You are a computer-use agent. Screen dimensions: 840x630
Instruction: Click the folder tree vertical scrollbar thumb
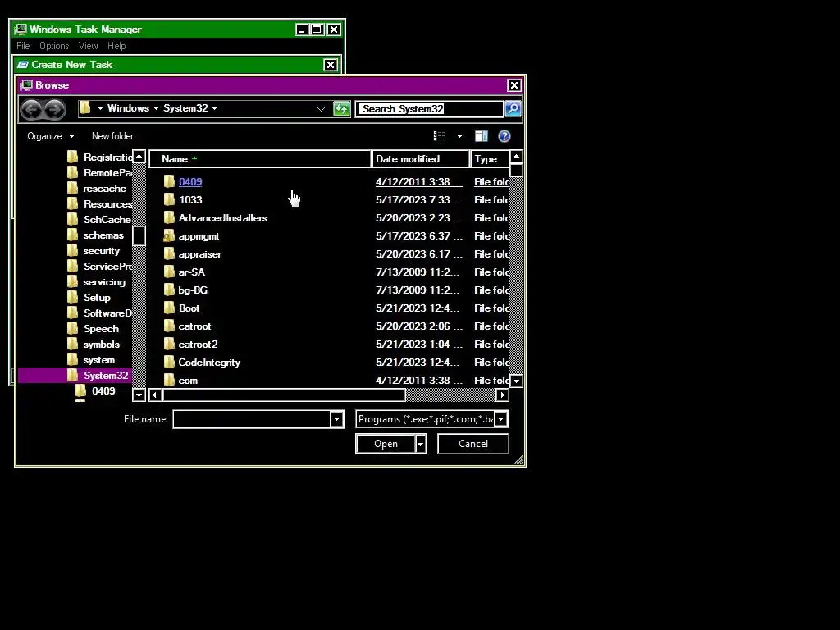pos(139,235)
